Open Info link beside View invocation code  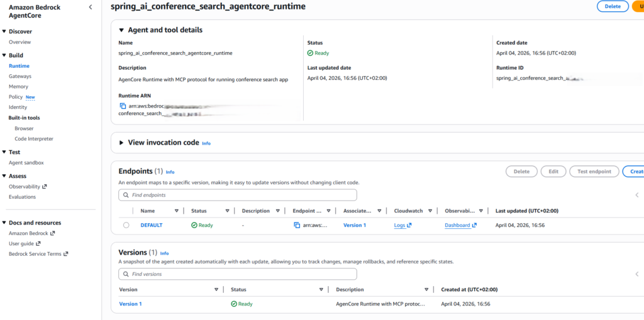click(206, 143)
